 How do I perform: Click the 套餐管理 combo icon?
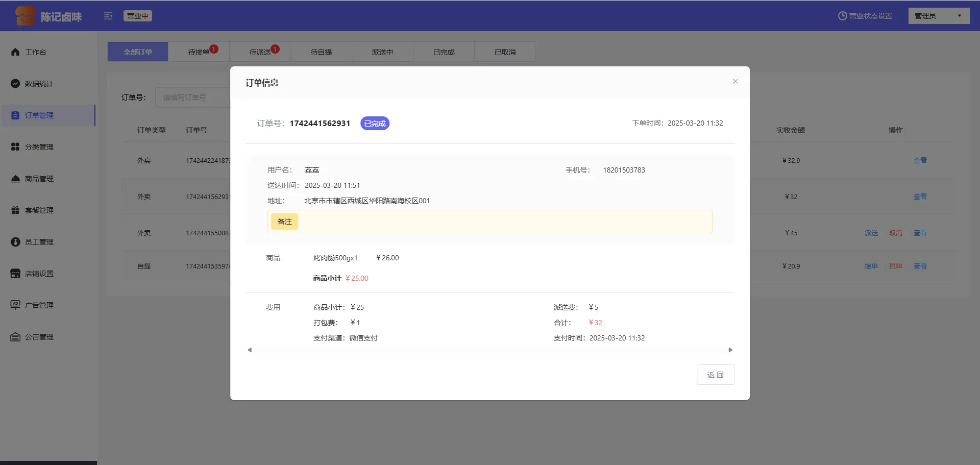tap(15, 210)
